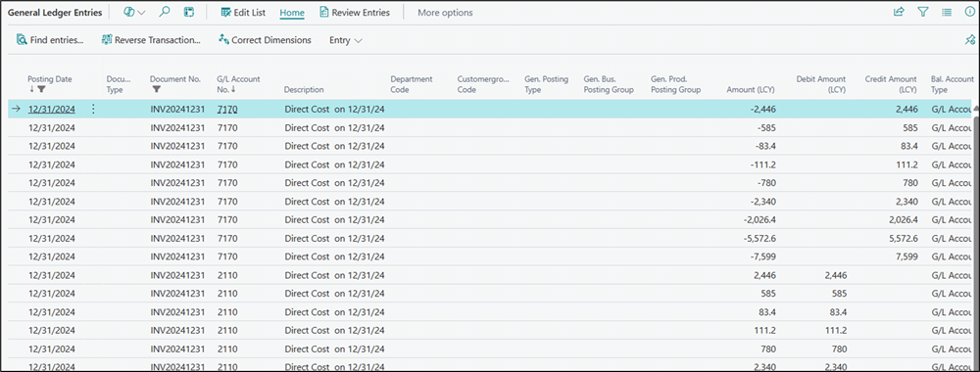Screen dimensions: 980x372
Task: Click the selected row's 12/31/2024 date link
Action: (52, 110)
